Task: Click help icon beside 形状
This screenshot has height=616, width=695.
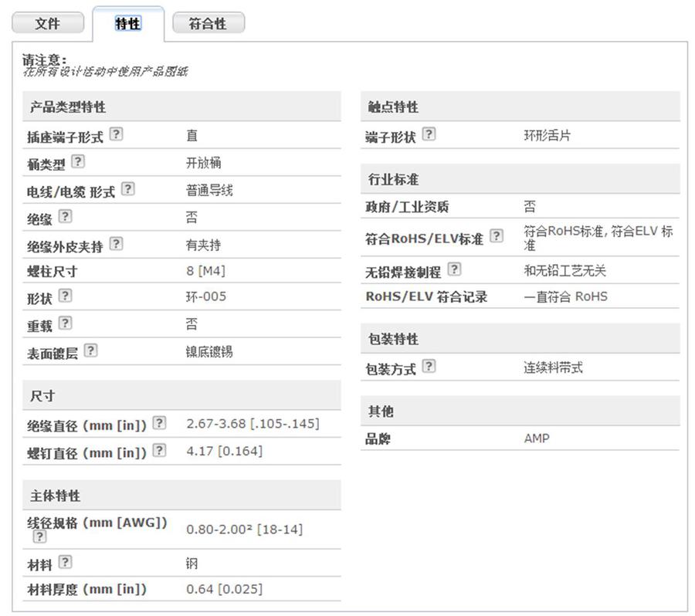Action: tap(65, 296)
